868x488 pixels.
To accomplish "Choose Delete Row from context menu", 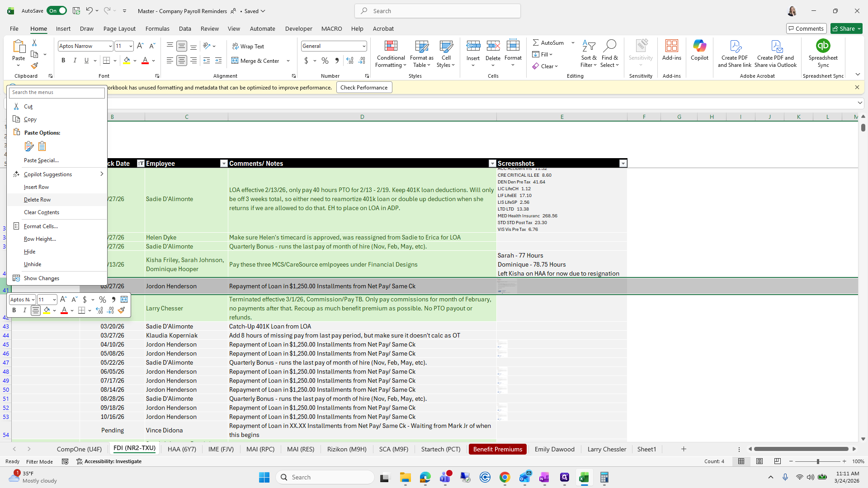I will [x=38, y=199].
